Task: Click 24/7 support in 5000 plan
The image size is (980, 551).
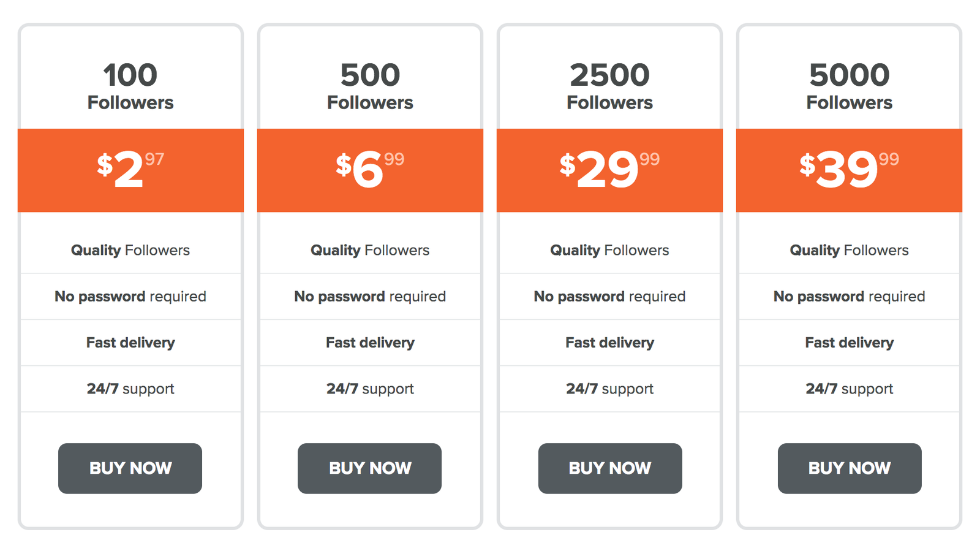Action: click(x=849, y=389)
